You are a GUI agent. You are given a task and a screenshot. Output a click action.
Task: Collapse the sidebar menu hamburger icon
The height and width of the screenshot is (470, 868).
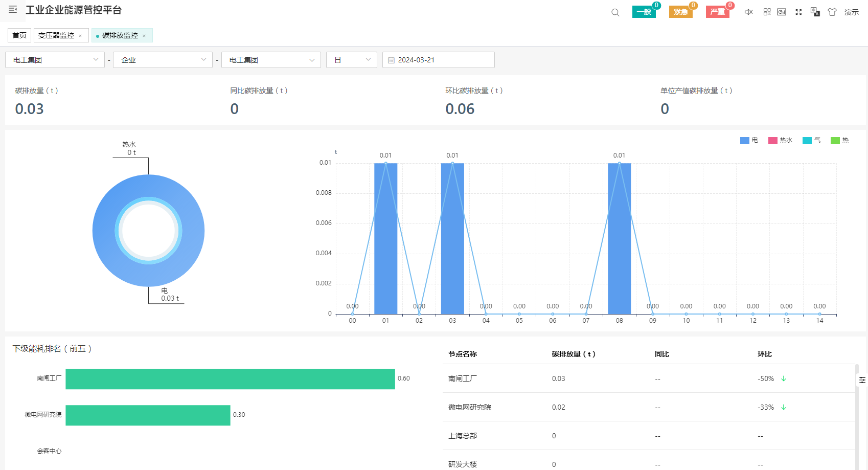(x=13, y=9)
